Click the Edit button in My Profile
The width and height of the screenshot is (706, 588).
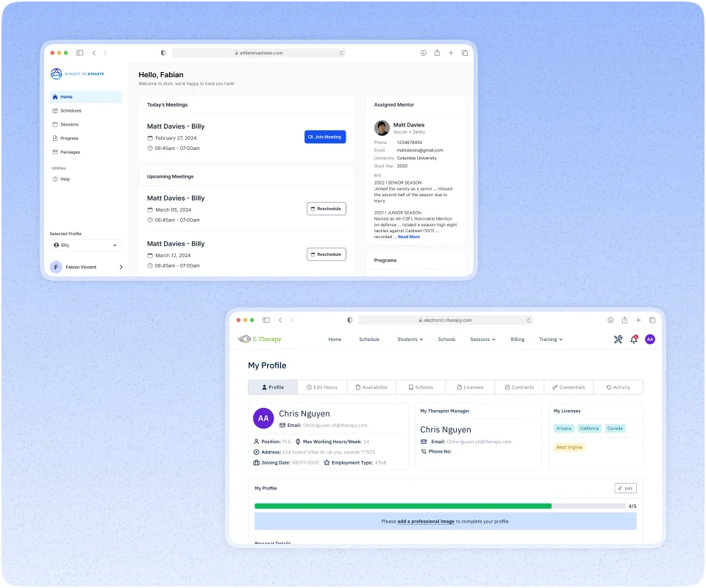coord(625,489)
